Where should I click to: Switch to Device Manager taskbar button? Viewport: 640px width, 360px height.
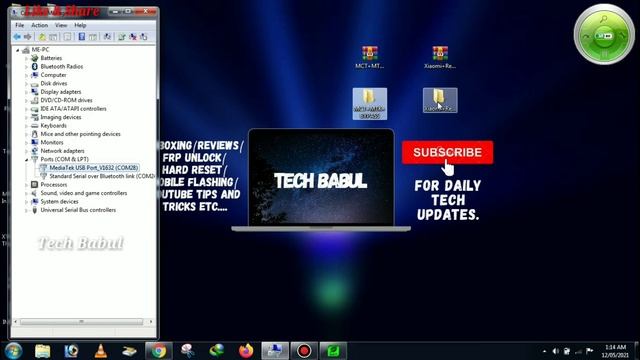pyautogui.click(x=275, y=351)
